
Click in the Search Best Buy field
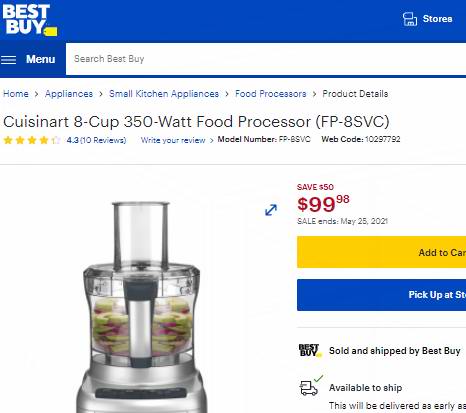point(266,59)
